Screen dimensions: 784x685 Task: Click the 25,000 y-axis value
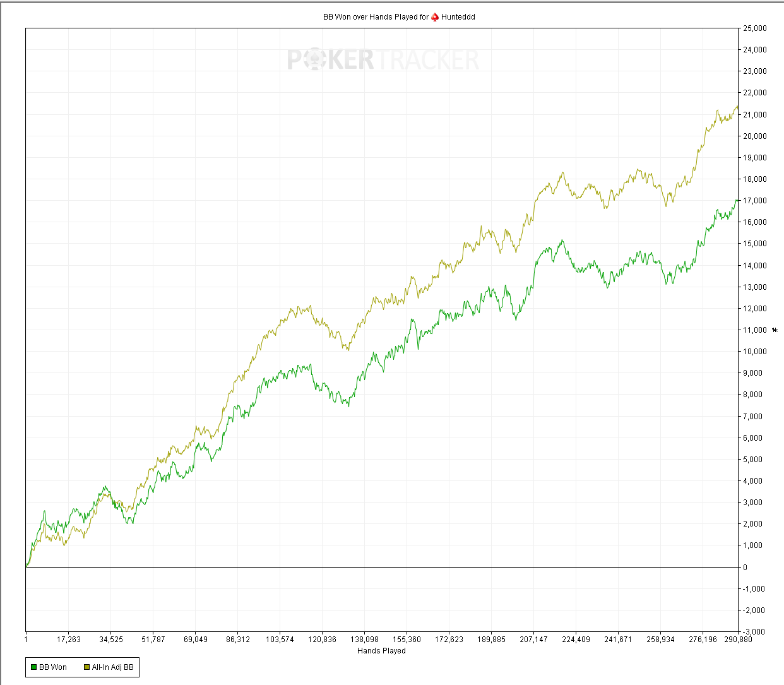[x=756, y=28]
